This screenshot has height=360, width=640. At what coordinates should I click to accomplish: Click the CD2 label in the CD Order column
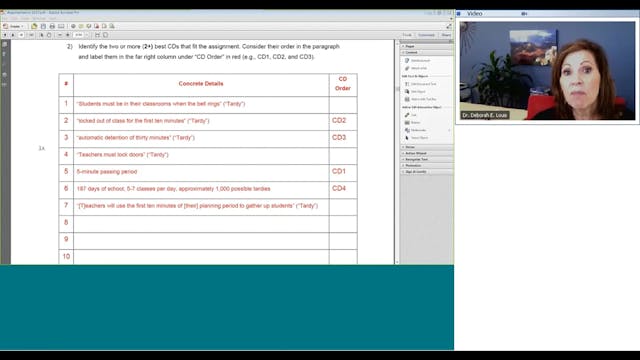(339, 120)
